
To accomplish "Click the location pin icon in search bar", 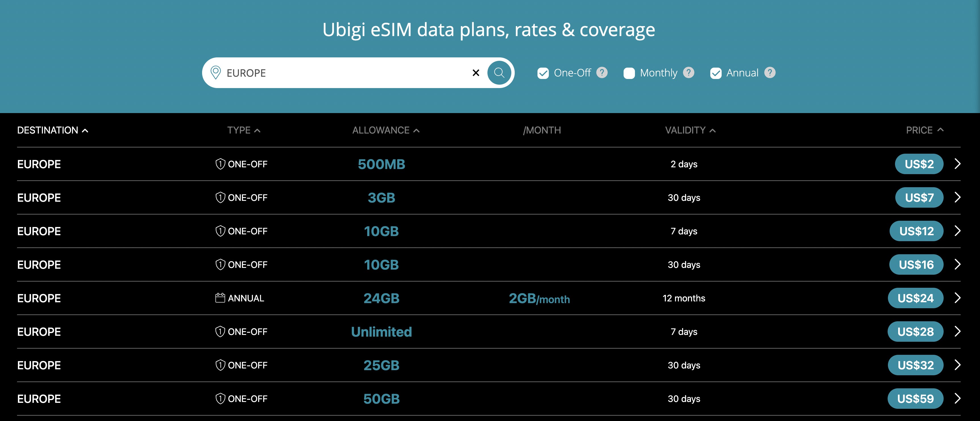I will coord(216,72).
